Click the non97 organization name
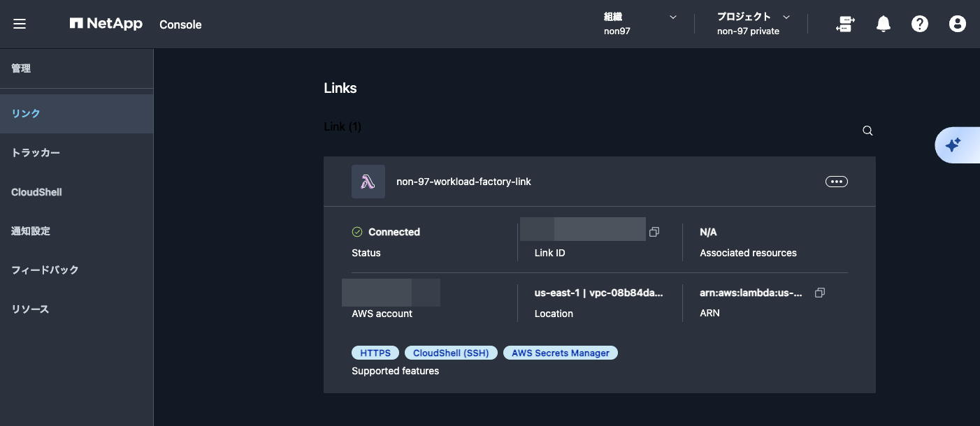The height and width of the screenshot is (426, 980). point(617,31)
